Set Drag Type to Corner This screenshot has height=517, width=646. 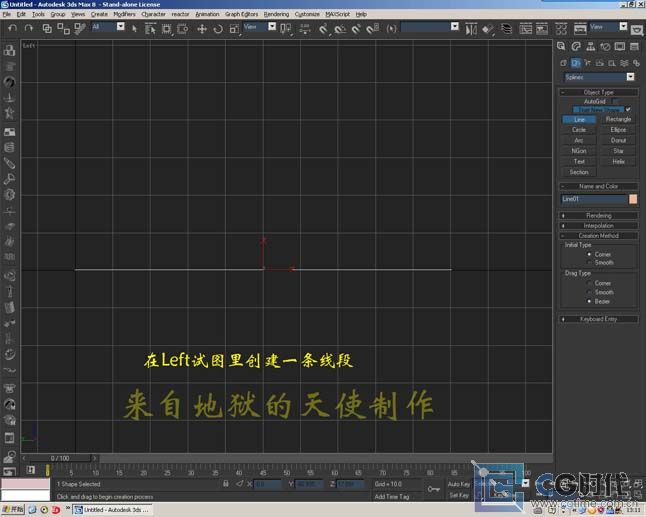[590, 283]
